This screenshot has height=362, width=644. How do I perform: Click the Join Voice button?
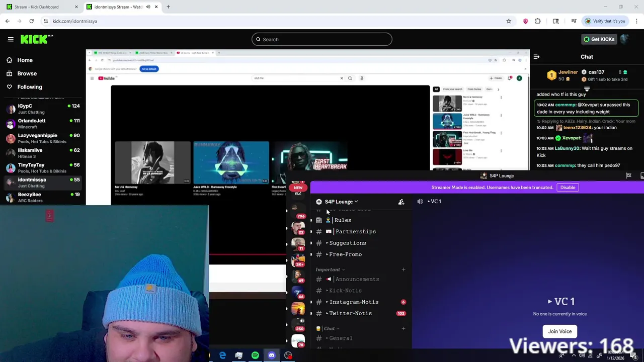tap(559, 331)
